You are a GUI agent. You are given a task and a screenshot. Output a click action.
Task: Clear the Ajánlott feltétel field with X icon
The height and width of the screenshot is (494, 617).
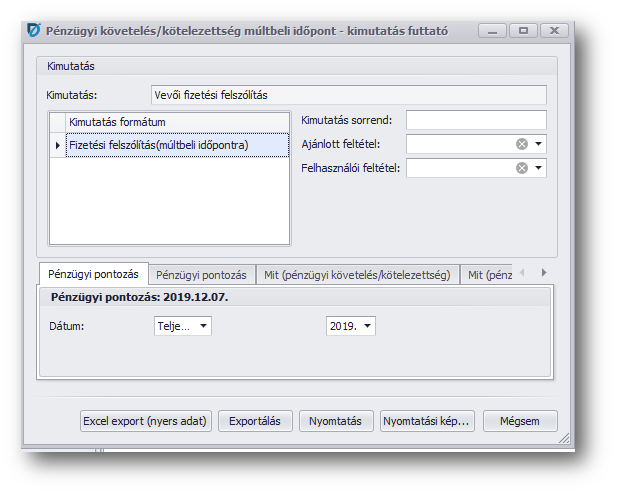[521, 144]
